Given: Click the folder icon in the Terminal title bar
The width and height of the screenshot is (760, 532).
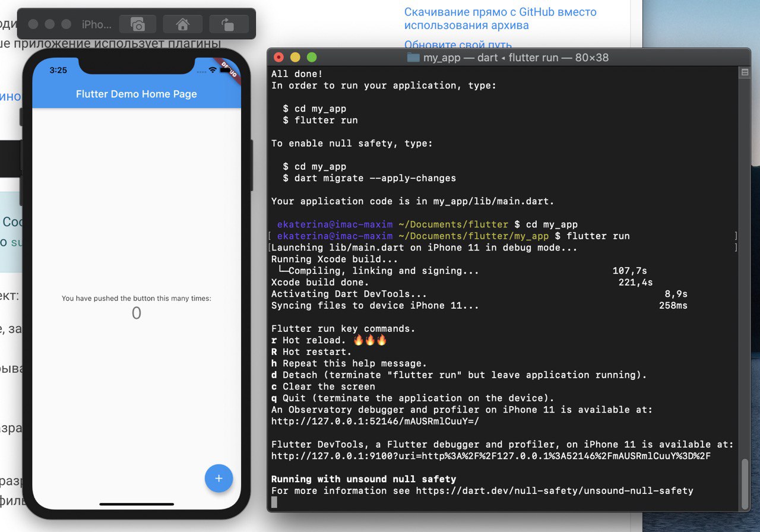Looking at the screenshot, I should tap(413, 58).
